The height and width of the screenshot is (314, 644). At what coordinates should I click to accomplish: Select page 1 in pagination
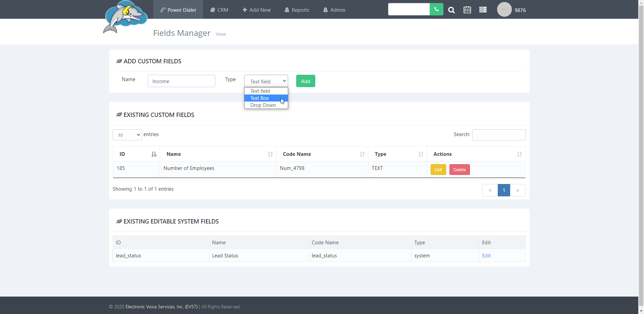click(x=504, y=190)
